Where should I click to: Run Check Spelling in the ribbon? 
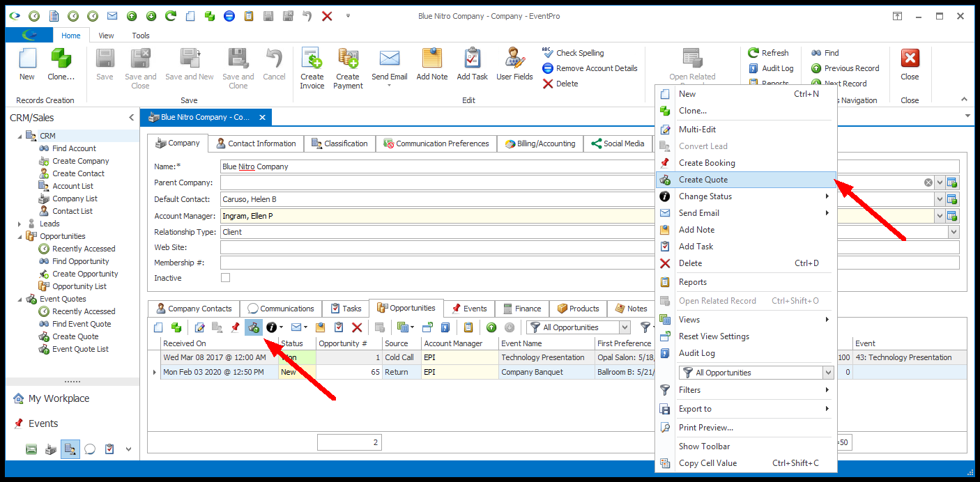(x=573, y=53)
